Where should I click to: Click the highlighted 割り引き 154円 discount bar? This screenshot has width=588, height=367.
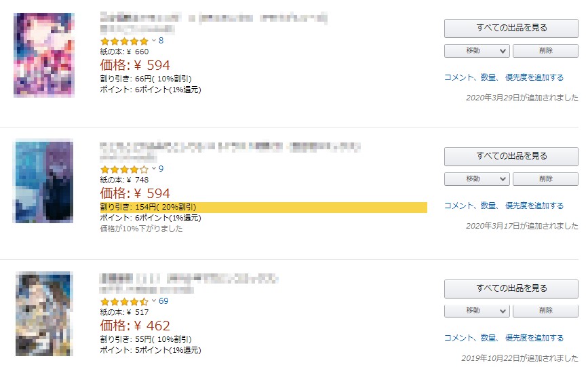263,207
